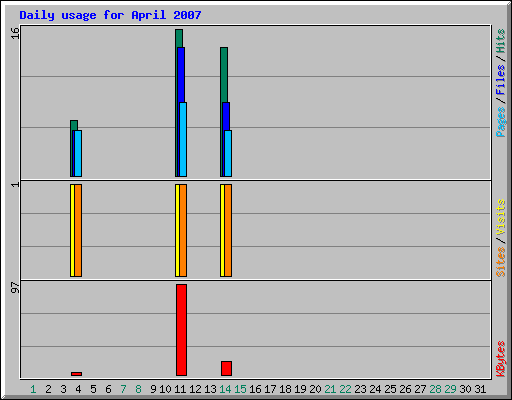Click the orange Sites bar for day 14
This screenshot has width=512, height=400.
(228, 230)
